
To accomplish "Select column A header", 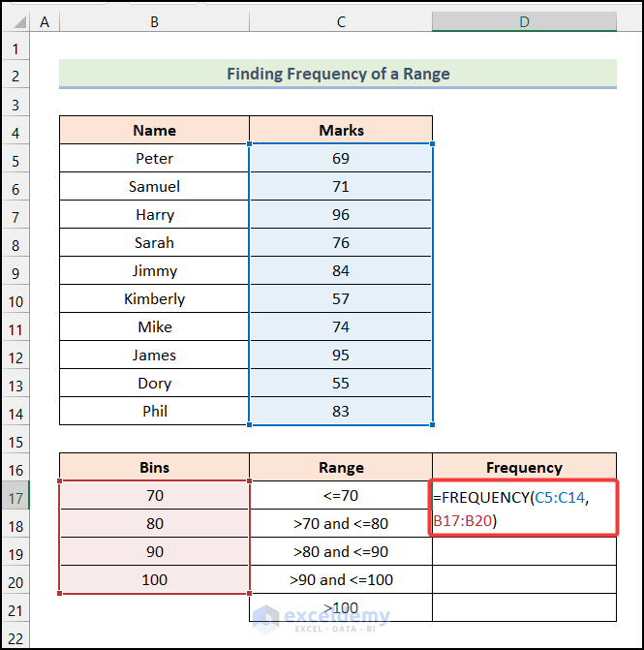I will 46,21.
